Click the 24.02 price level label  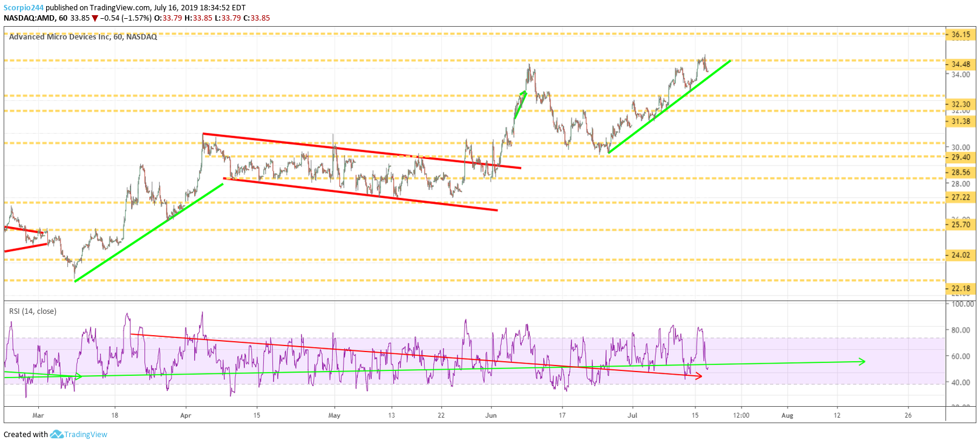click(x=961, y=255)
